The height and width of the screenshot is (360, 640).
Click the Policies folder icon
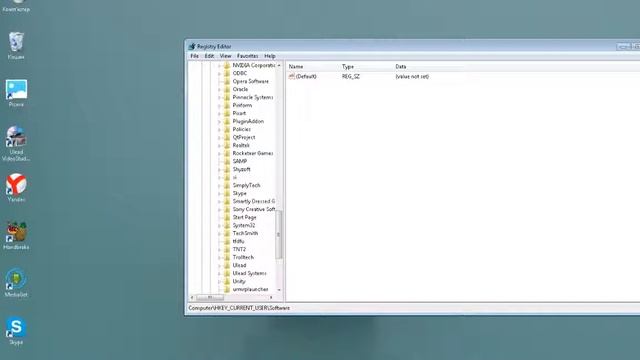point(227,129)
